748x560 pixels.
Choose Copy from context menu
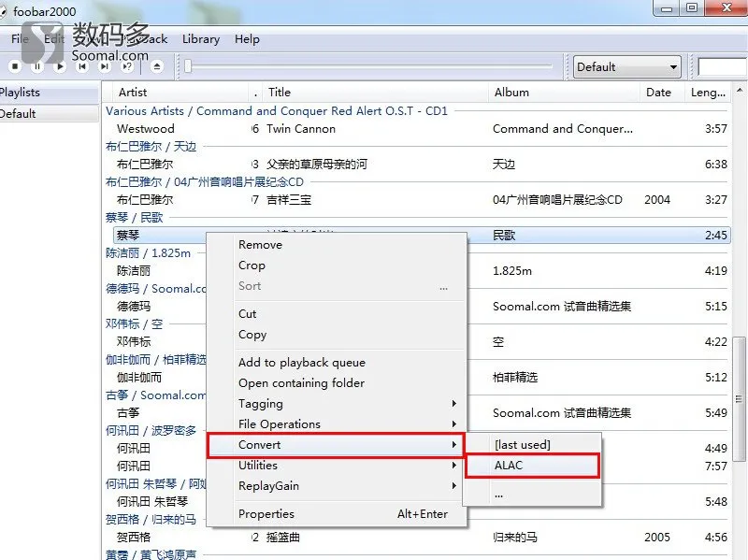[x=337, y=335]
